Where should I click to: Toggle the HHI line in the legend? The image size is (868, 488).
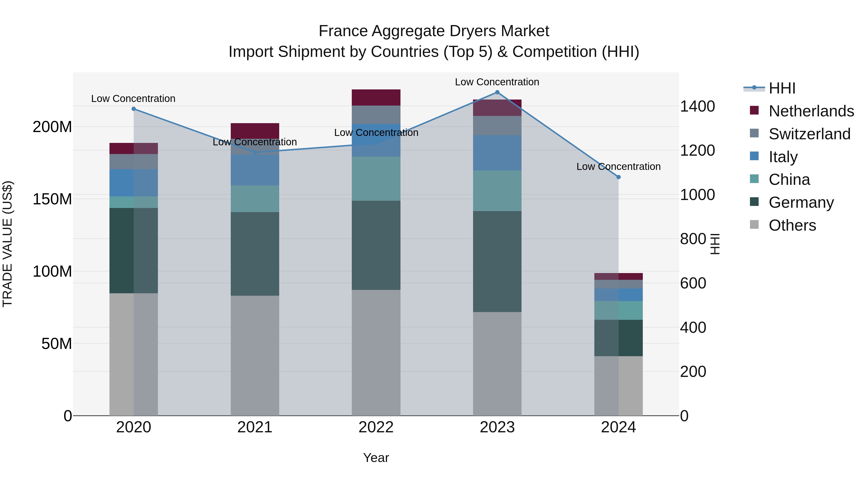click(770, 88)
